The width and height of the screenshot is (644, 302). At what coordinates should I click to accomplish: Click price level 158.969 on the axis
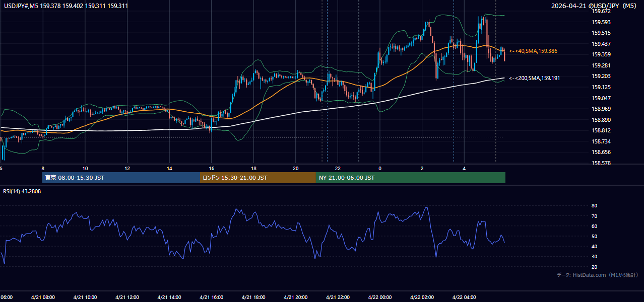click(x=601, y=109)
